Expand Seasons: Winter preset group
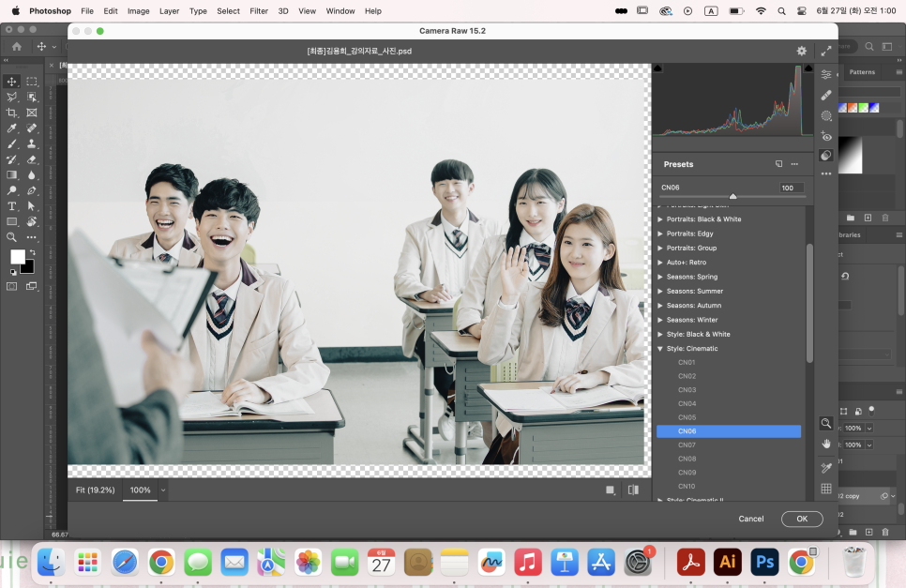 (x=660, y=320)
